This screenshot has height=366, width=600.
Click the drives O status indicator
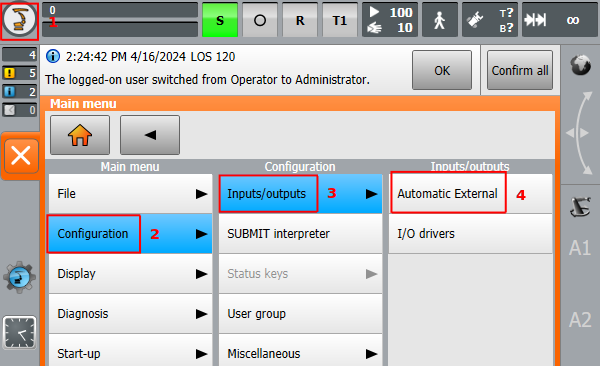[260, 20]
